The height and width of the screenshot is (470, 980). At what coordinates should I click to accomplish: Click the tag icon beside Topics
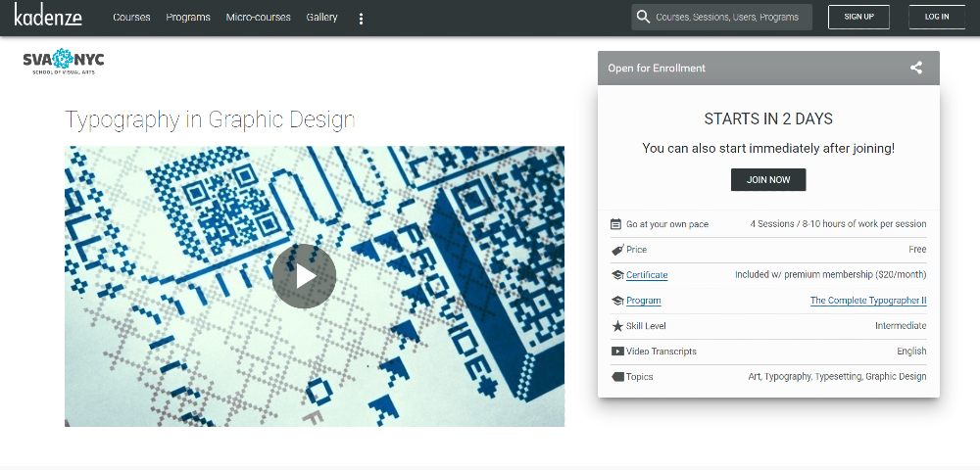[616, 377]
